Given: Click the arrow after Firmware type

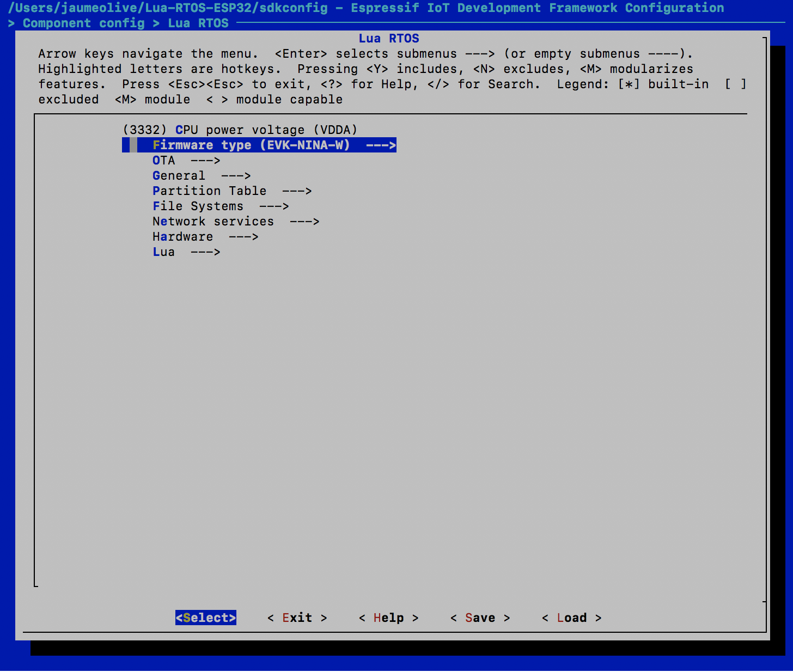Looking at the screenshot, I should [381, 145].
